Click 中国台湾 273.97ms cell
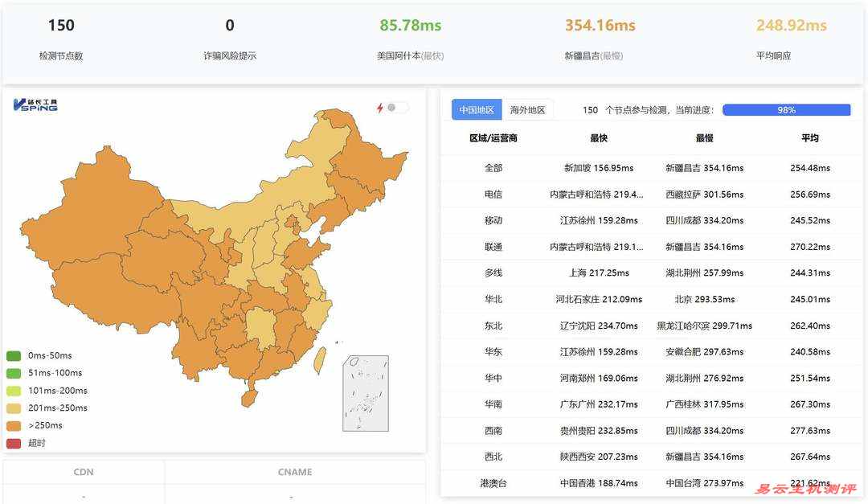The height and width of the screenshot is (504, 868). tap(704, 484)
